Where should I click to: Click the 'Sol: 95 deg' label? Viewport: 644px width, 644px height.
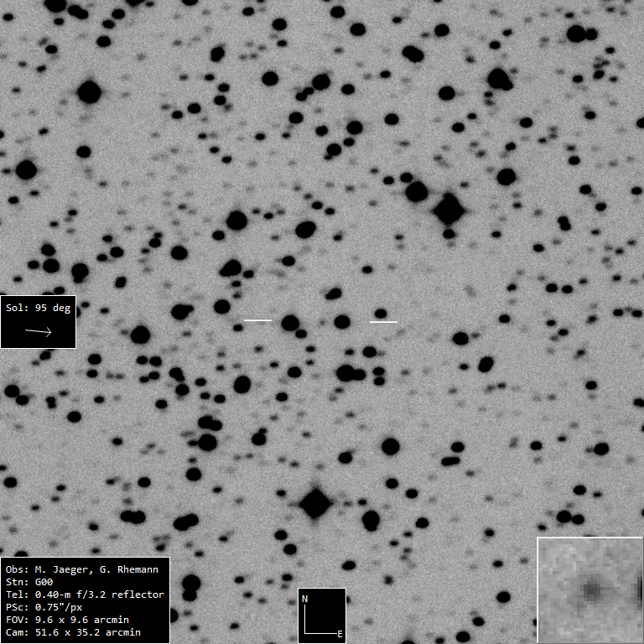coord(38,308)
